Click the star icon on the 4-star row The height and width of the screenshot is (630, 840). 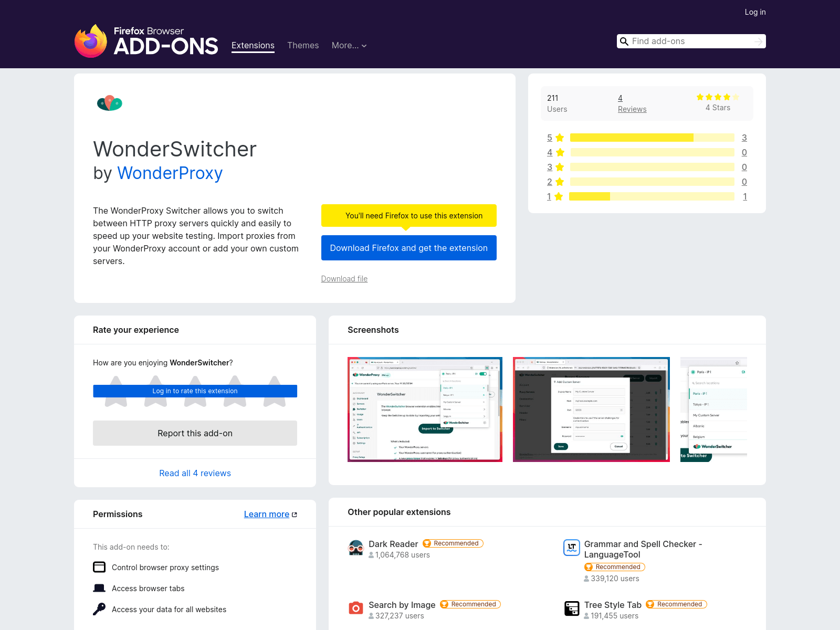coord(560,152)
